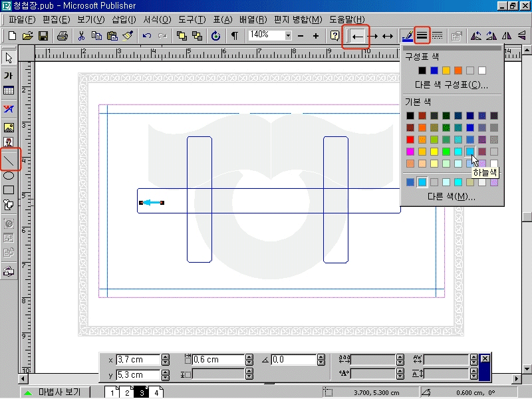This screenshot has width=532, height=399.
Task: Click the Print icon
Action: (x=63, y=36)
